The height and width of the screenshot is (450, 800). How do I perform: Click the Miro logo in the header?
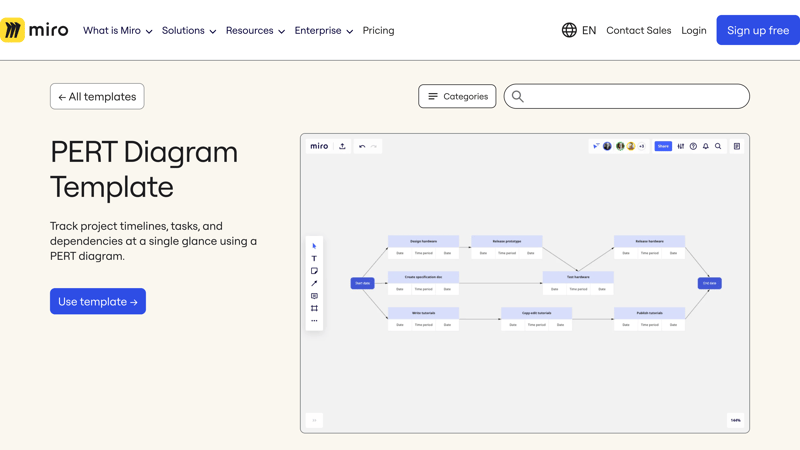coord(34,30)
